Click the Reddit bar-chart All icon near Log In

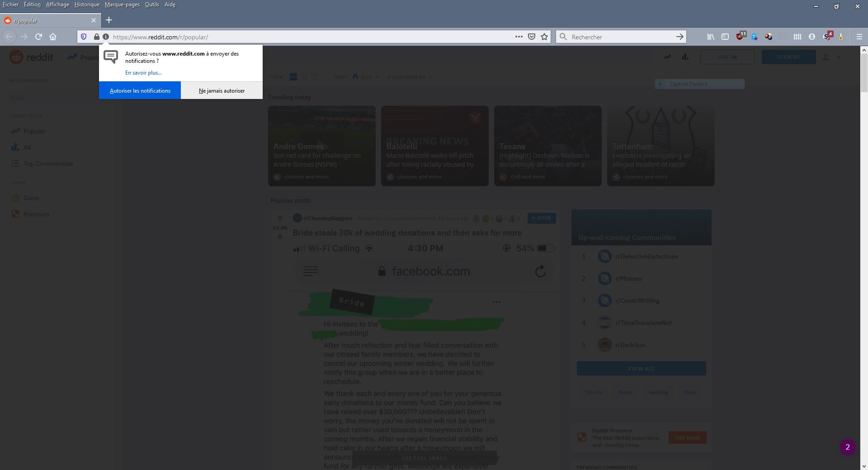(x=685, y=57)
